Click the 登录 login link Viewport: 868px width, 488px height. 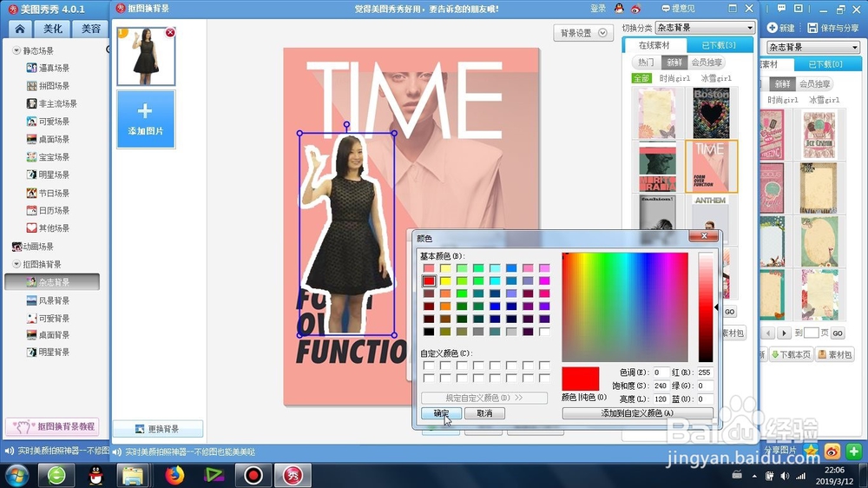click(598, 9)
